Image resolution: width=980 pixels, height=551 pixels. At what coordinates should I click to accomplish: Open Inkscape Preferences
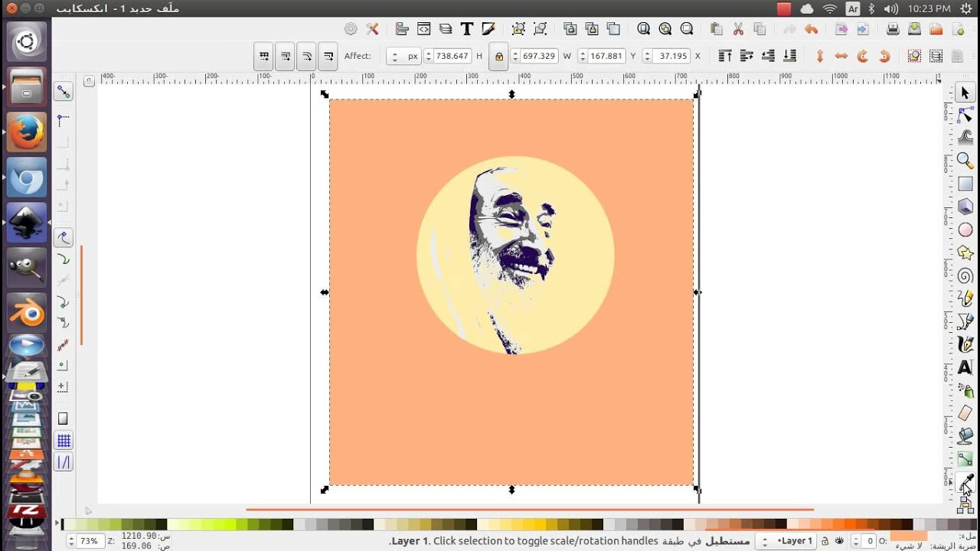(x=372, y=29)
